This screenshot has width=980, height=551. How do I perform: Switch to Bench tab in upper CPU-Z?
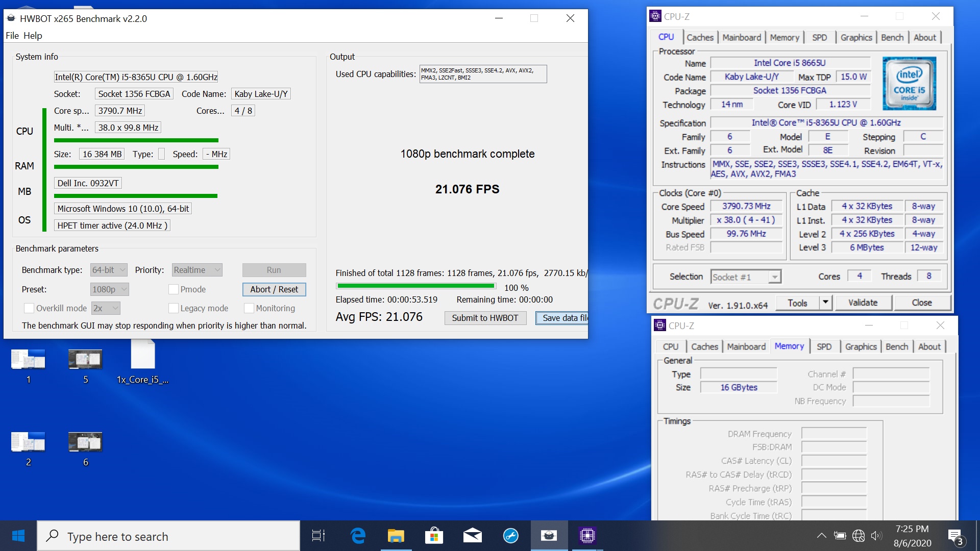coord(892,37)
